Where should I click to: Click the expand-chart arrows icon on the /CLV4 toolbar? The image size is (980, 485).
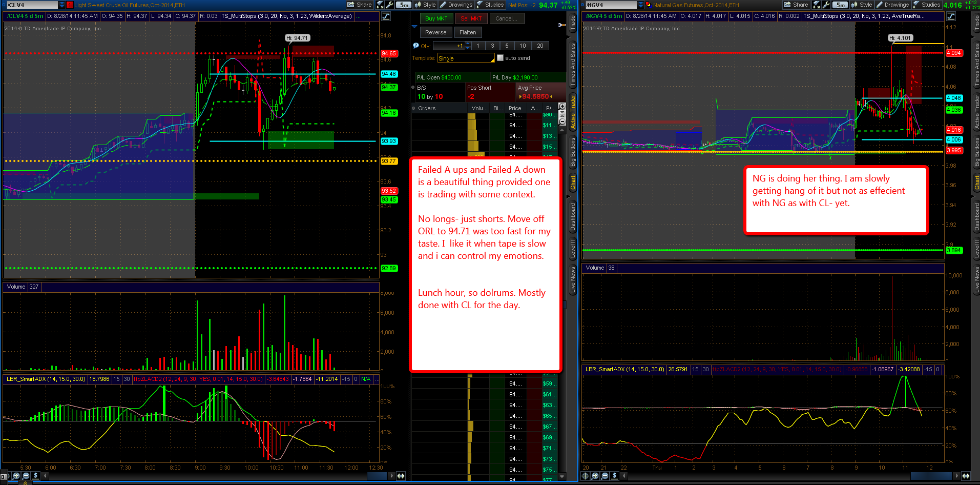pyautogui.click(x=380, y=5)
